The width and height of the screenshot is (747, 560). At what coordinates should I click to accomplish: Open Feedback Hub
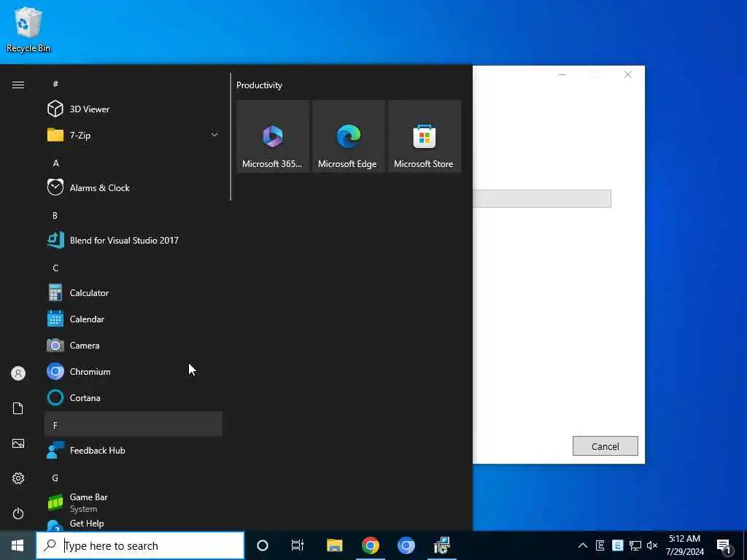133,450
